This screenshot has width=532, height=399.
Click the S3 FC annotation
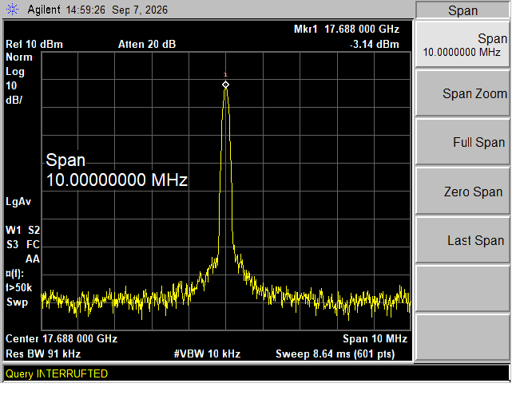(23, 244)
